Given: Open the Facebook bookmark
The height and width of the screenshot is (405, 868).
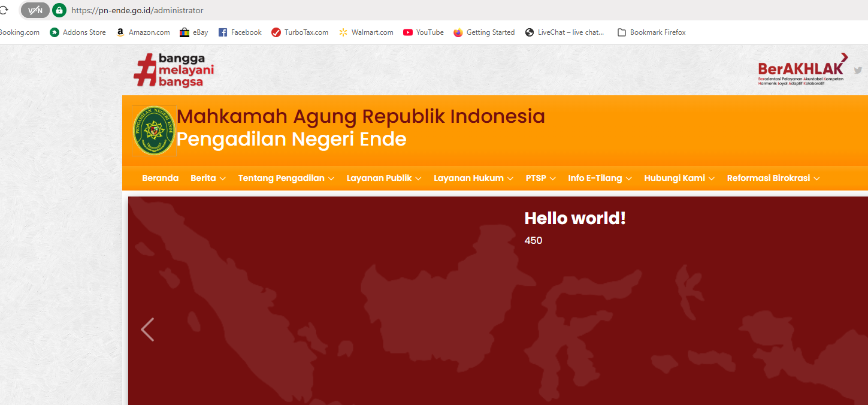Looking at the screenshot, I should (240, 32).
